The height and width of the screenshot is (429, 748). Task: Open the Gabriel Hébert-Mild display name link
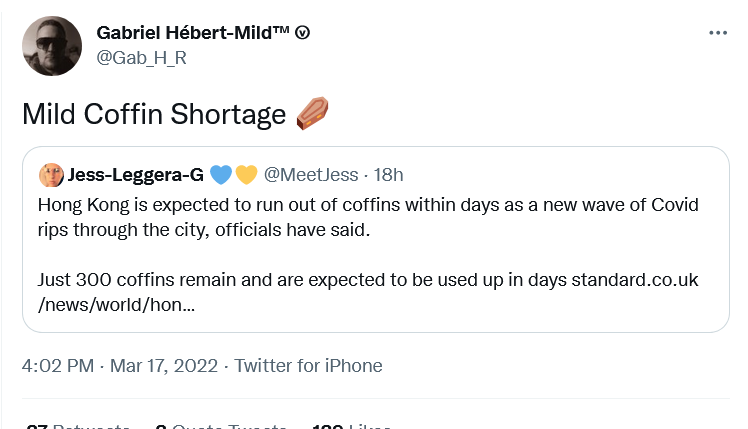pos(193,33)
